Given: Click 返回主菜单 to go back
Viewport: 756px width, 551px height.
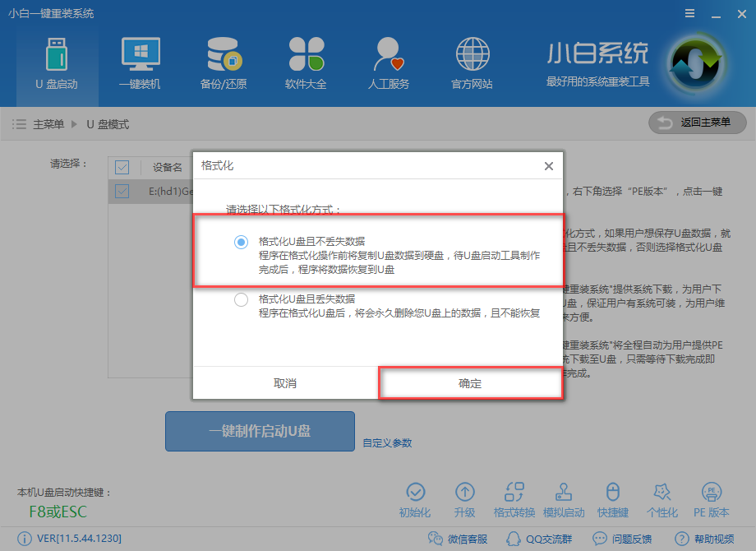Looking at the screenshot, I should tap(697, 123).
